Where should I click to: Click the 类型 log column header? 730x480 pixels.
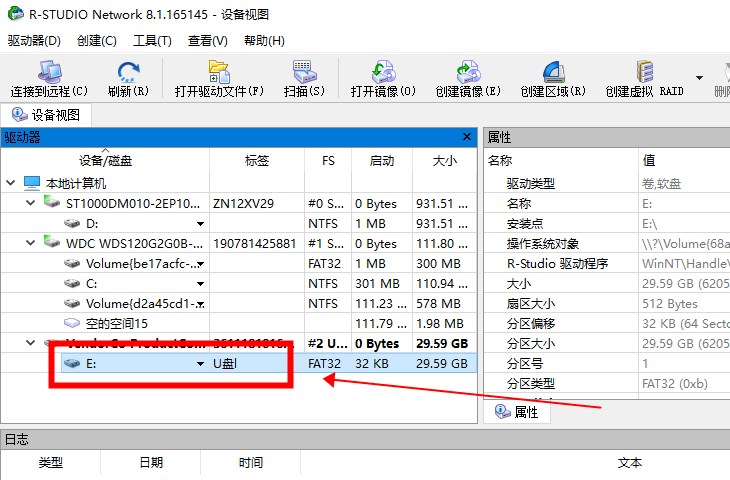[x=51, y=463]
